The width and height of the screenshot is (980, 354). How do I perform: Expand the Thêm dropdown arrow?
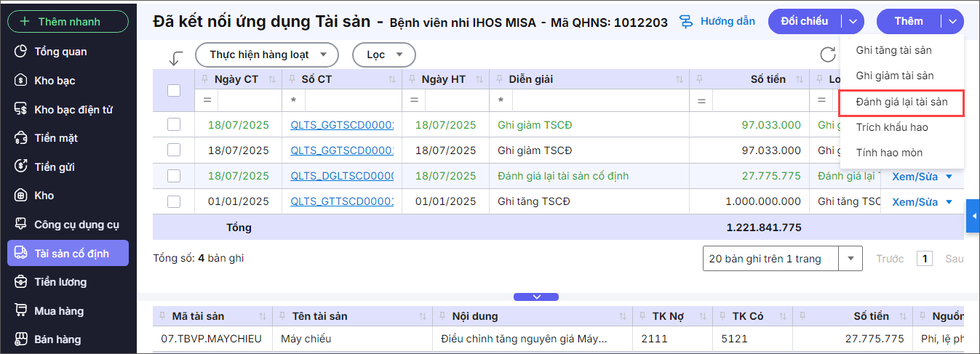pyautogui.click(x=952, y=22)
